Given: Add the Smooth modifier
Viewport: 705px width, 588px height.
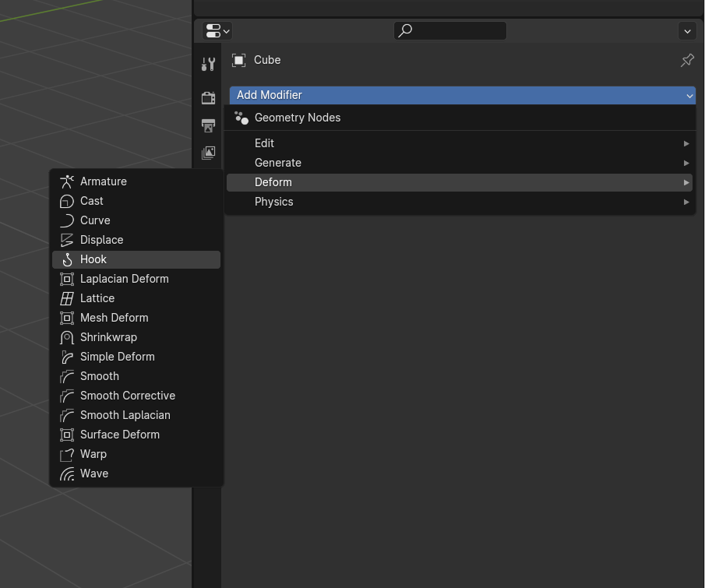Looking at the screenshot, I should coord(136,376).
